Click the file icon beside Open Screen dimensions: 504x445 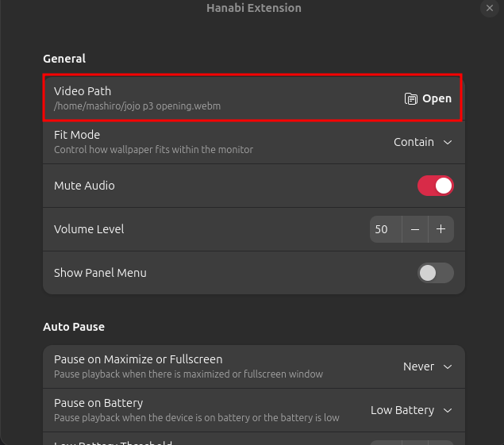(x=411, y=99)
